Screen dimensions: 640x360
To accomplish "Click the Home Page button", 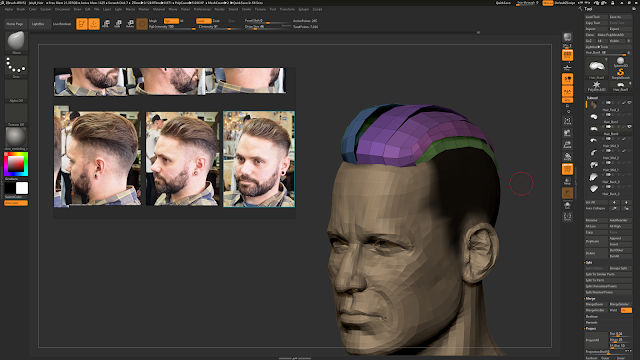I will point(15,24).
